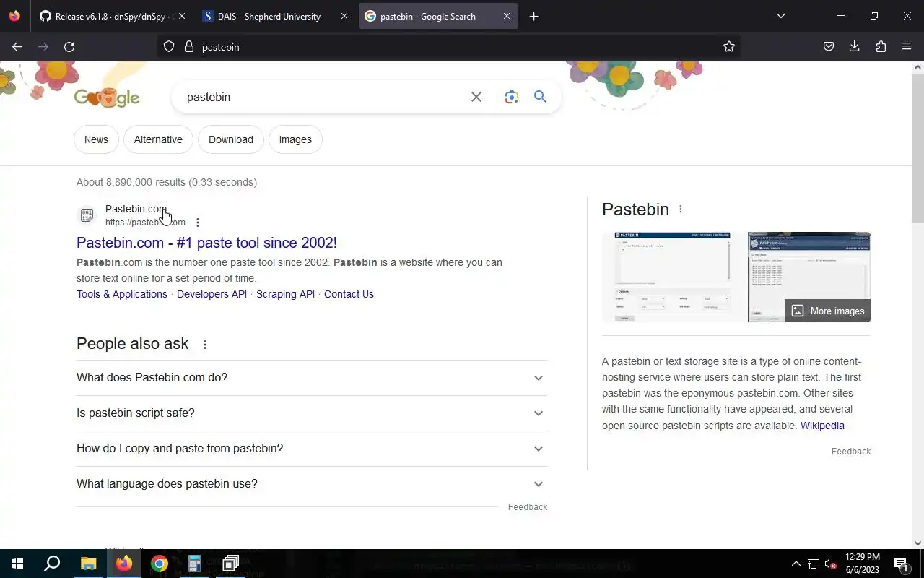Open Calculator from the taskbar
Image resolution: width=924 pixels, height=578 pixels.
click(x=194, y=564)
